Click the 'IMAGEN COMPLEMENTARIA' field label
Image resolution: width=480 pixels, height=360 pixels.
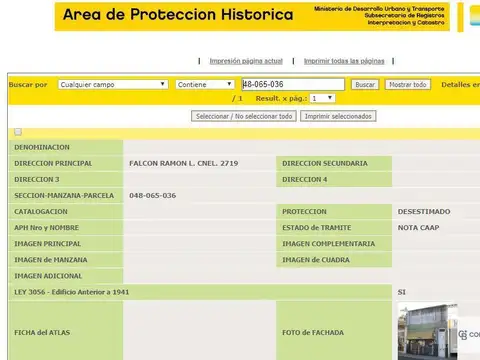click(329, 244)
